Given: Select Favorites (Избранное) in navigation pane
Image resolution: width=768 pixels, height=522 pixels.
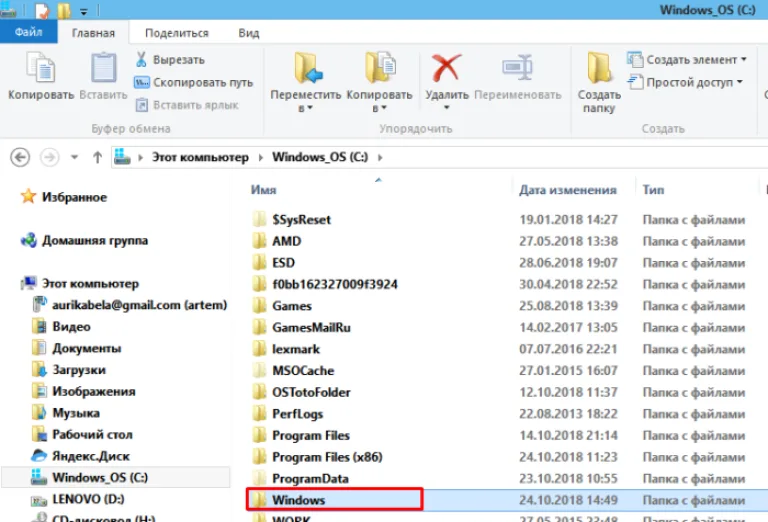Looking at the screenshot, I should [64, 197].
